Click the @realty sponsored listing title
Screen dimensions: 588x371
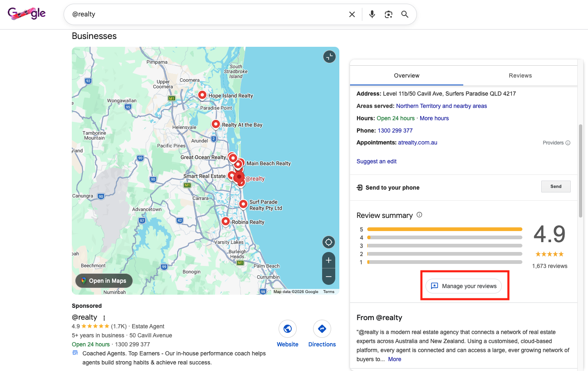click(x=85, y=317)
